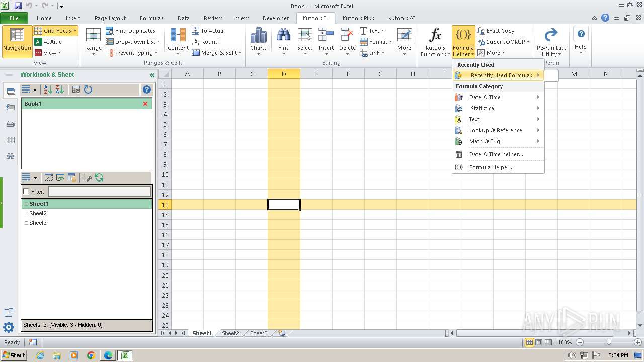Enable the sheet Filter checkbox
Viewport: 644px width, 362px height.
(26, 192)
